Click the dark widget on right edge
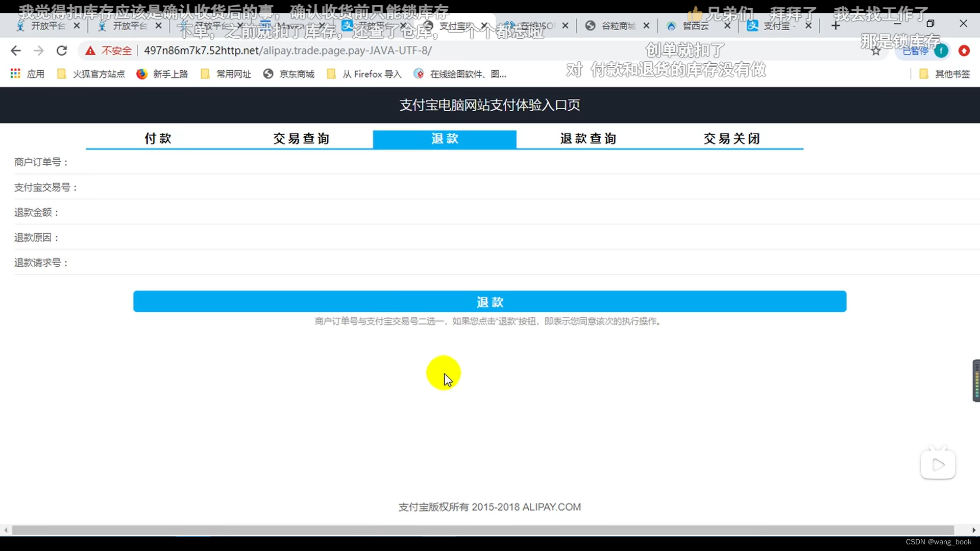Image resolution: width=980 pixels, height=551 pixels. tap(976, 381)
